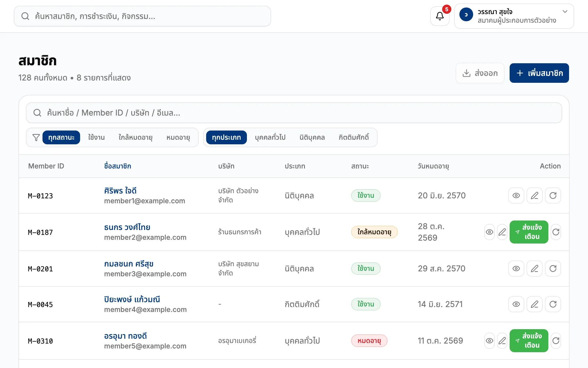Click the เพิ่มสมาชิก add member button
This screenshot has height=368, width=588.
(539, 73)
